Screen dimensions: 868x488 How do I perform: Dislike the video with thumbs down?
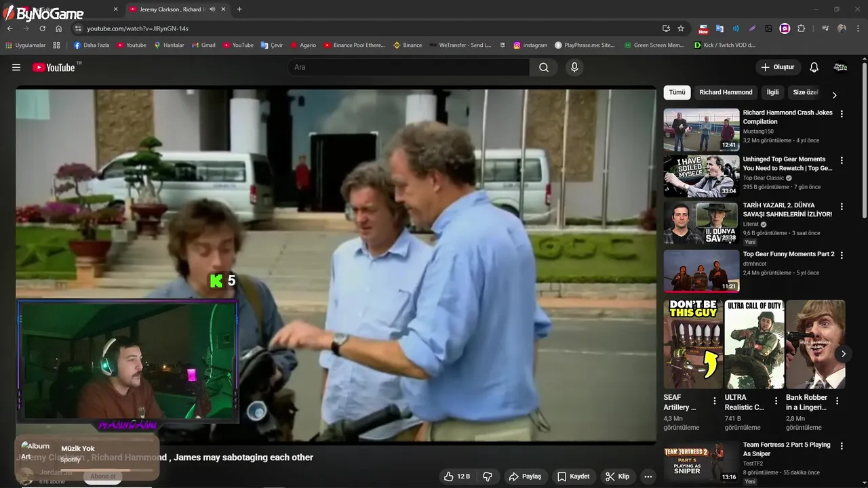(x=488, y=476)
